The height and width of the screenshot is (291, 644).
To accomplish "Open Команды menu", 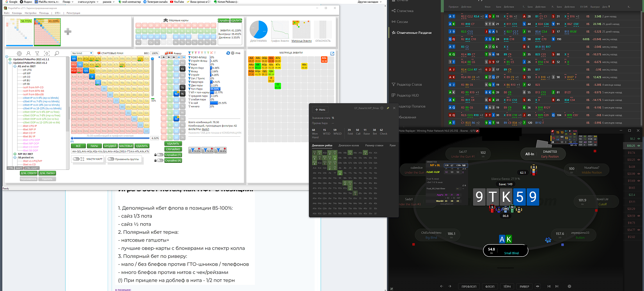I will (17, 13).
